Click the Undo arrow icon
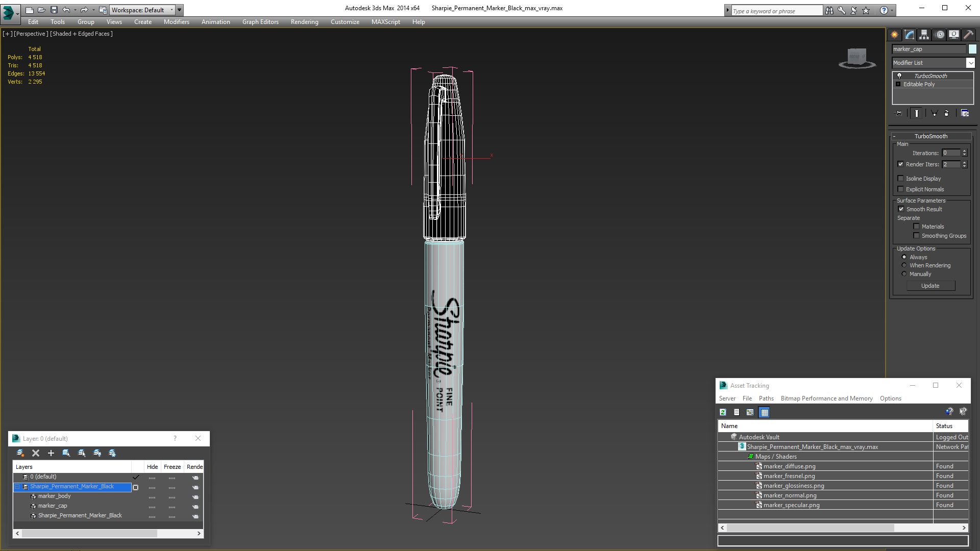Viewport: 980px width, 551px height. (66, 10)
